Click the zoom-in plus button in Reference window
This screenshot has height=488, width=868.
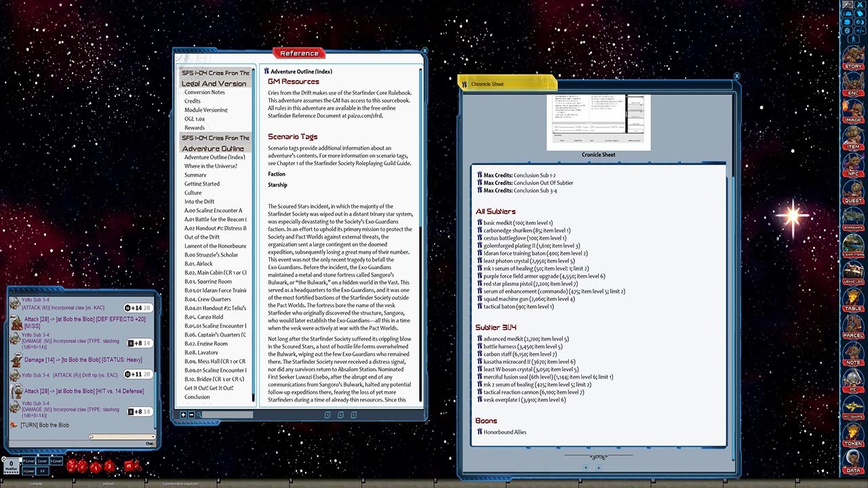click(x=183, y=415)
